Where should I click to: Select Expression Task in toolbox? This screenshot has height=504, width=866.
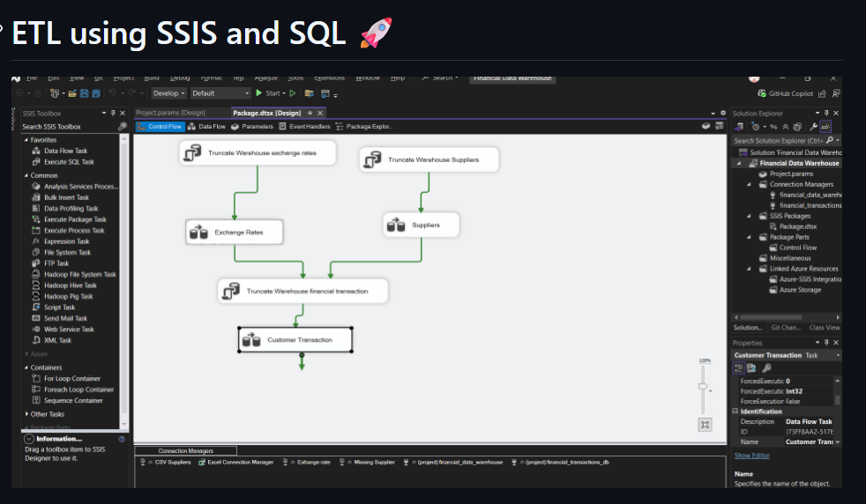pos(66,241)
